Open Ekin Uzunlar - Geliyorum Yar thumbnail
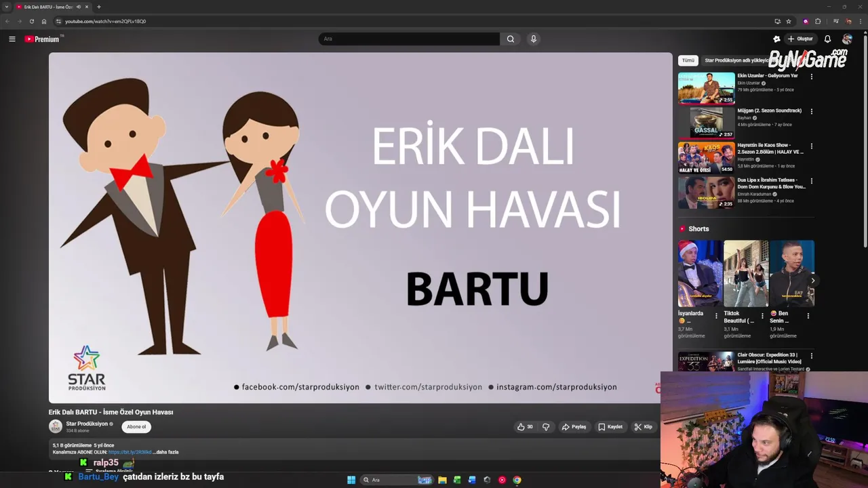This screenshot has width=868, height=488. (x=706, y=88)
